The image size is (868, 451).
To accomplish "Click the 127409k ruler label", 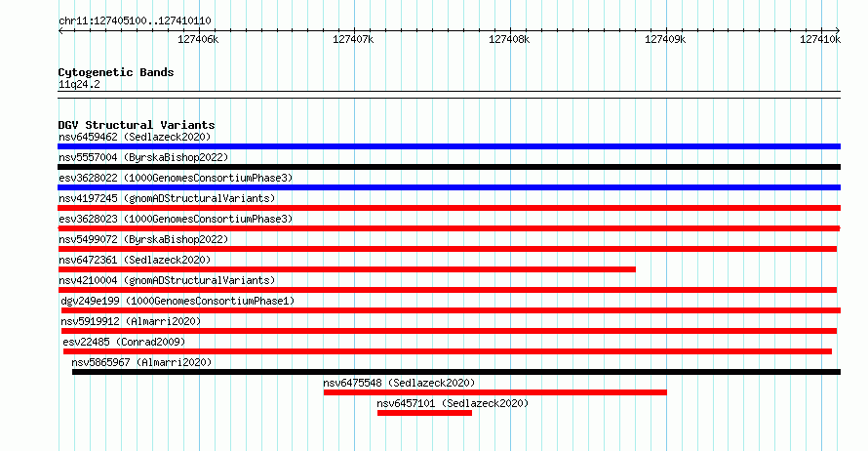I will pos(665,39).
